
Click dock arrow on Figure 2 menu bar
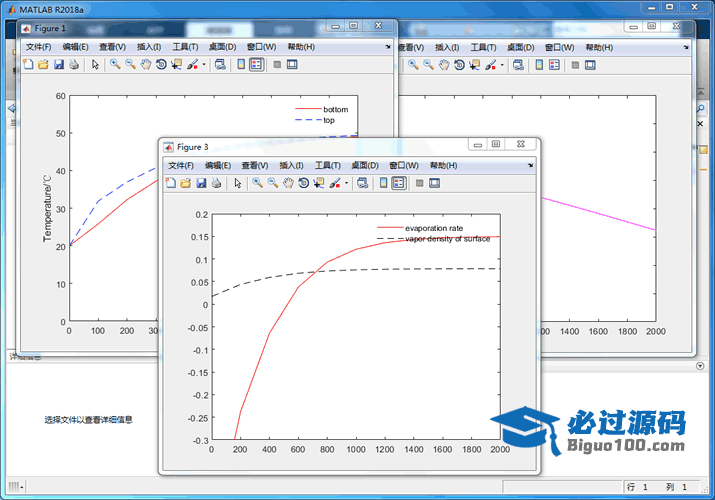point(686,47)
